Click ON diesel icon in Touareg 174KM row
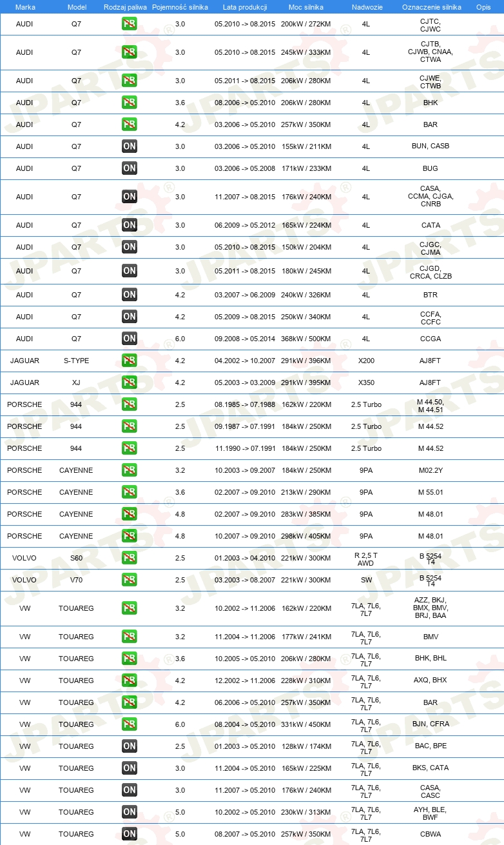 coord(130,746)
